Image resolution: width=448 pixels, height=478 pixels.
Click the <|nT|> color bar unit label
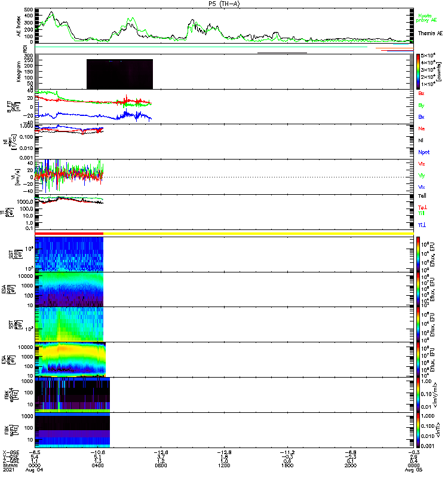(438, 430)
